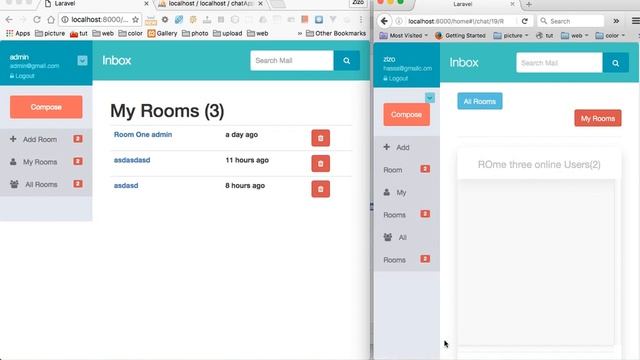Click the blue All Rooms button
This screenshot has height=360, width=640.
click(x=480, y=101)
